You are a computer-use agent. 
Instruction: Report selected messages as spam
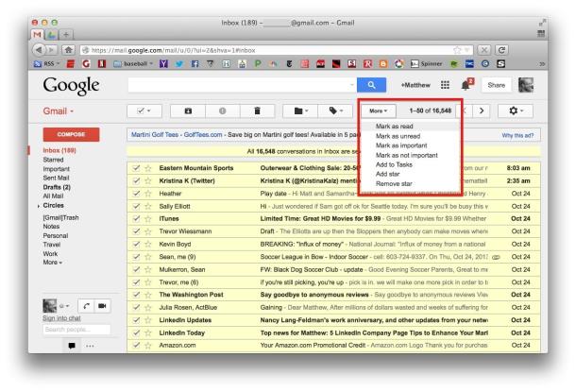(x=222, y=111)
